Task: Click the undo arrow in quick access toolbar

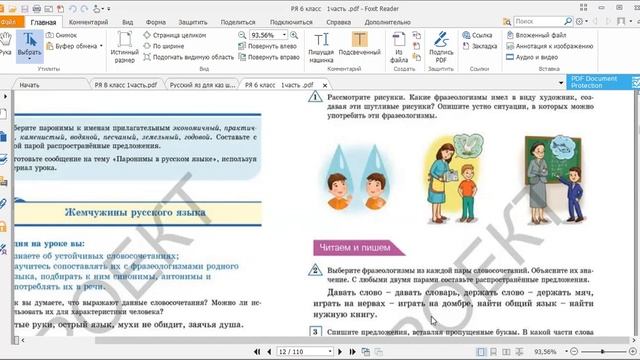Action: click(x=73, y=9)
